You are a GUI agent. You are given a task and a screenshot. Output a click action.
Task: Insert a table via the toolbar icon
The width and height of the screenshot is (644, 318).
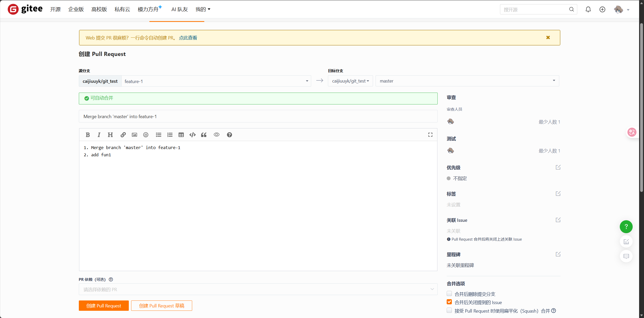[181, 135]
